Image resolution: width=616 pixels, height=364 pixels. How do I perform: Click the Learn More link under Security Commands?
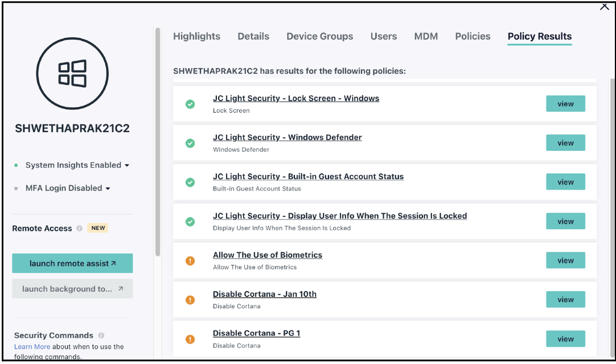[x=32, y=346]
